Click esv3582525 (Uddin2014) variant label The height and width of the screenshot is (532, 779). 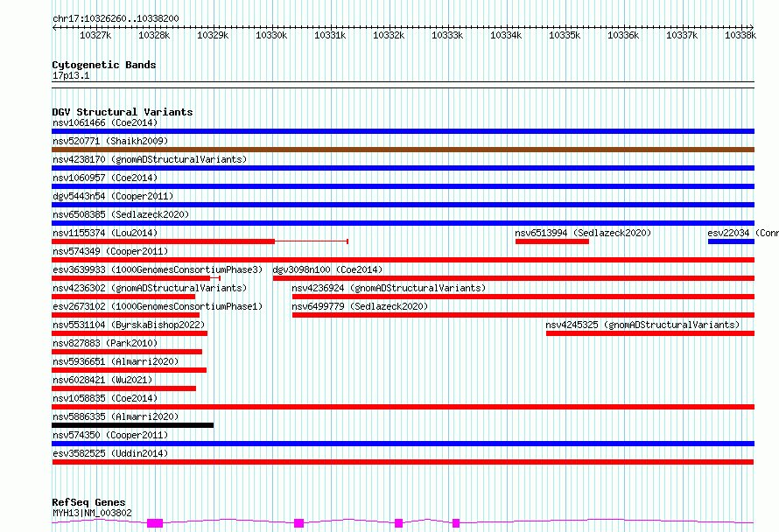[x=110, y=453]
